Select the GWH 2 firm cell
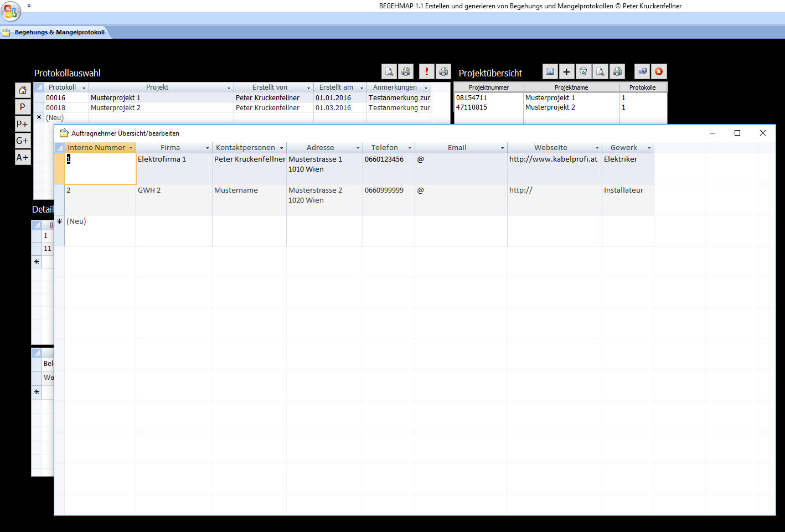Image resolution: width=785 pixels, height=532 pixels. [x=174, y=199]
